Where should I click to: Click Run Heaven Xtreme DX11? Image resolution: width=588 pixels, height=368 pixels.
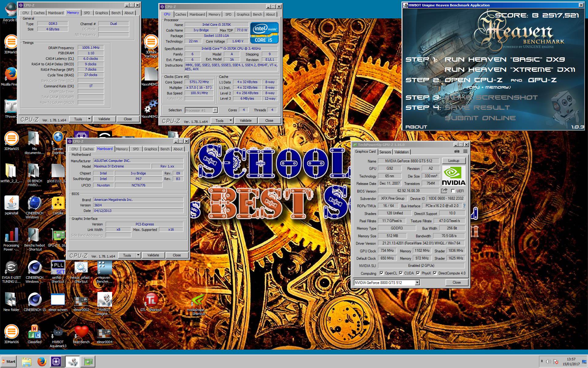510,70
